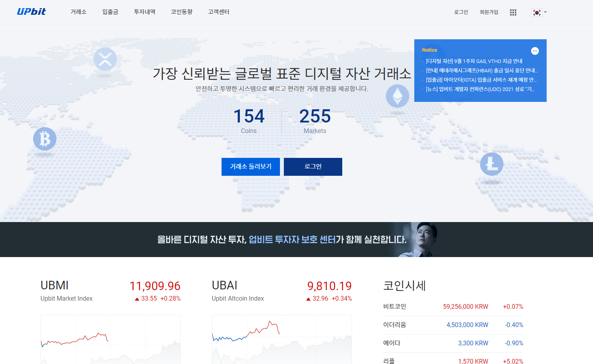Click the UBAI index title
The image size is (593, 364).
click(x=225, y=285)
